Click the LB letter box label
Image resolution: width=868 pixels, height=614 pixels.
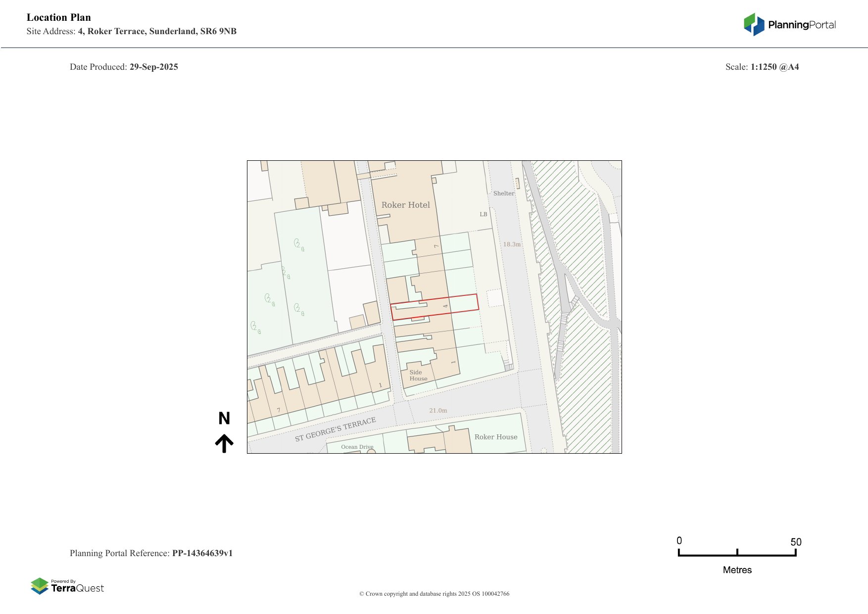[x=483, y=214]
